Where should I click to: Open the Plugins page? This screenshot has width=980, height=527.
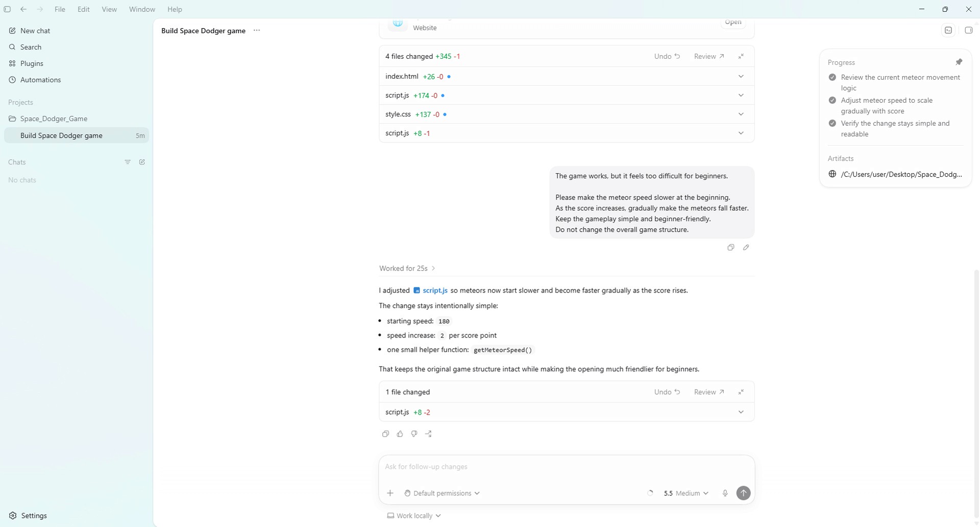(x=77, y=63)
